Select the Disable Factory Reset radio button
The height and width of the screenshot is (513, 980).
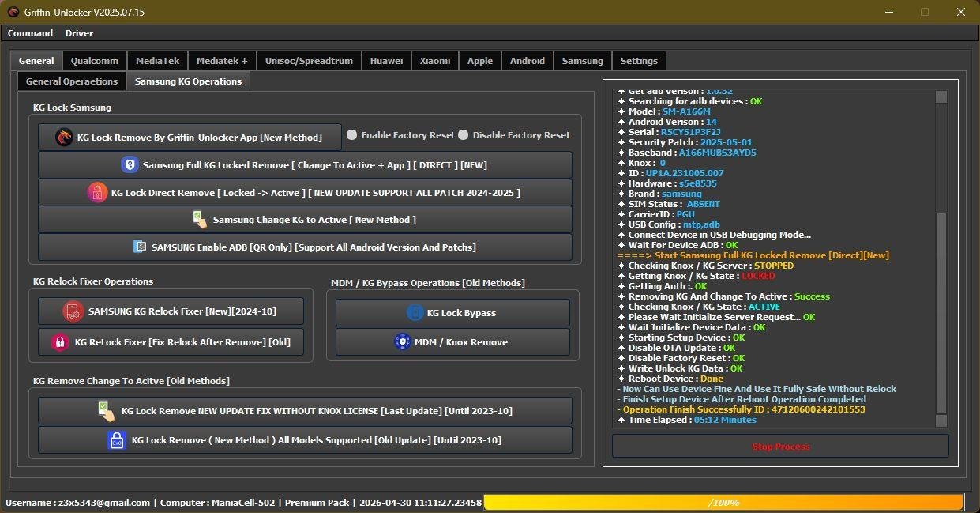click(x=464, y=135)
